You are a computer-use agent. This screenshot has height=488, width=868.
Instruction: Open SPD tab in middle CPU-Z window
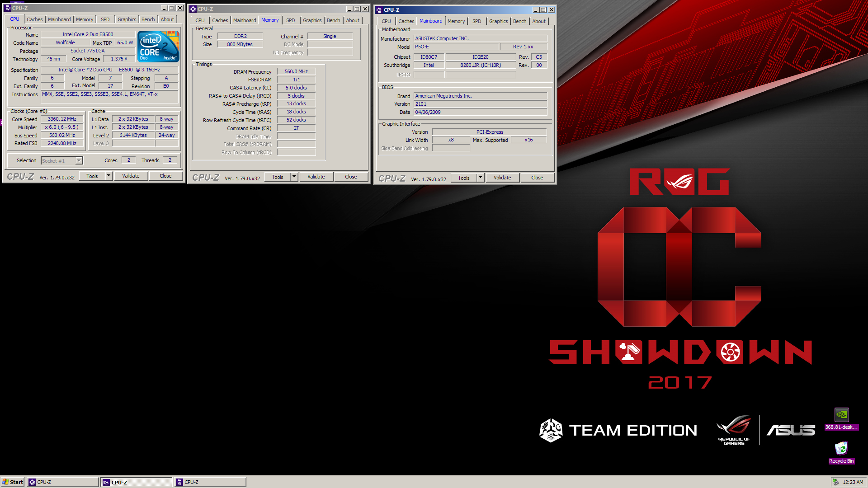pyautogui.click(x=291, y=20)
